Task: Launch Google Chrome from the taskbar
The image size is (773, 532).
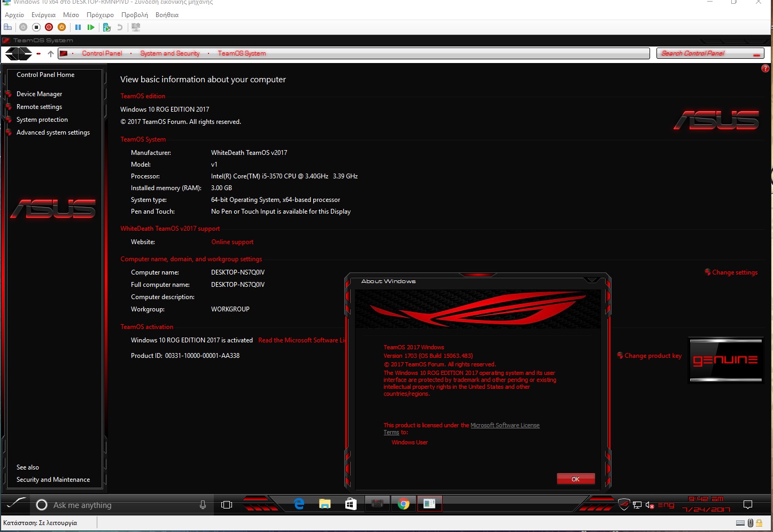Action: click(x=404, y=504)
